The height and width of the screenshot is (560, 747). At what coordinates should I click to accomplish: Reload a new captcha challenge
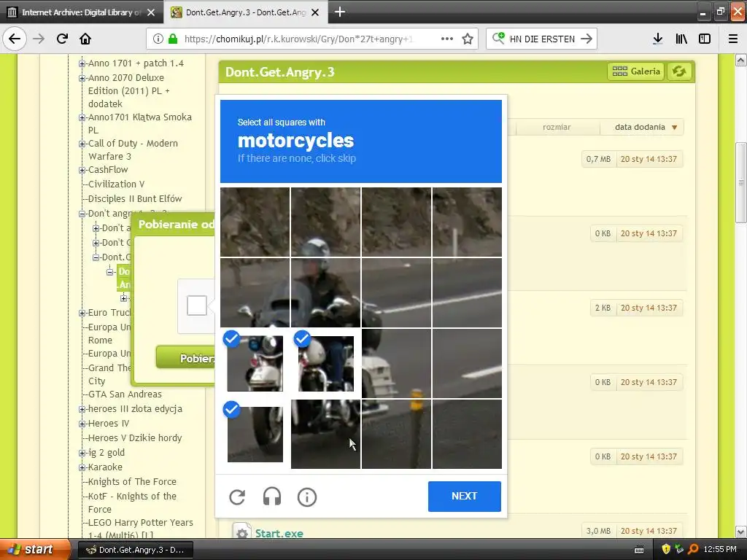[237, 497]
